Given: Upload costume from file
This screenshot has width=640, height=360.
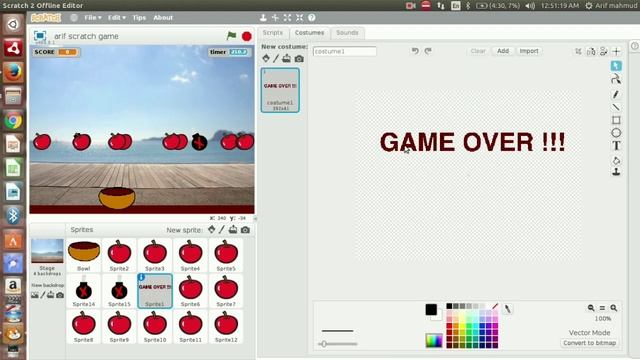Looking at the screenshot, I should 287,58.
